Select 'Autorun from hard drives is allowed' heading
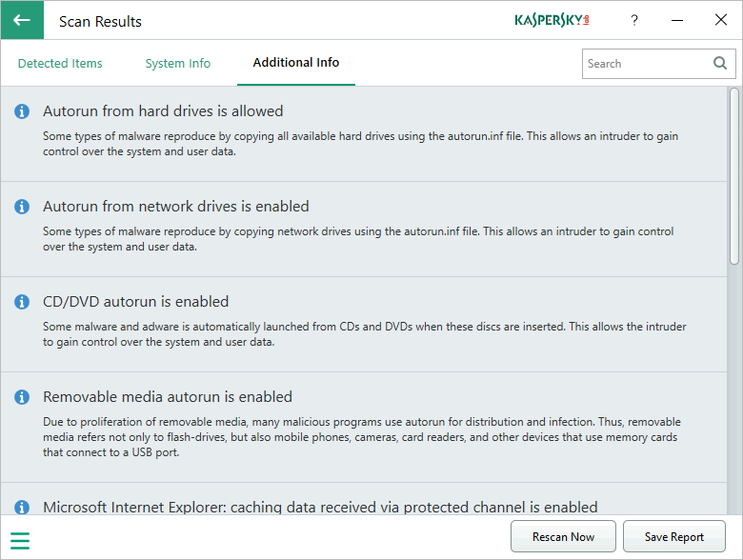This screenshot has height=560, width=743. 163,111
